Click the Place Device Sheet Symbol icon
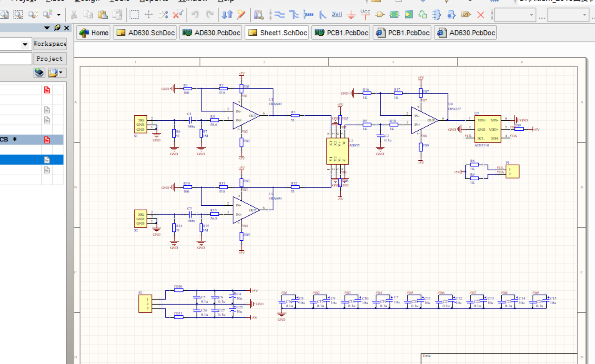This screenshot has width=595, height=364. point(423,15)
